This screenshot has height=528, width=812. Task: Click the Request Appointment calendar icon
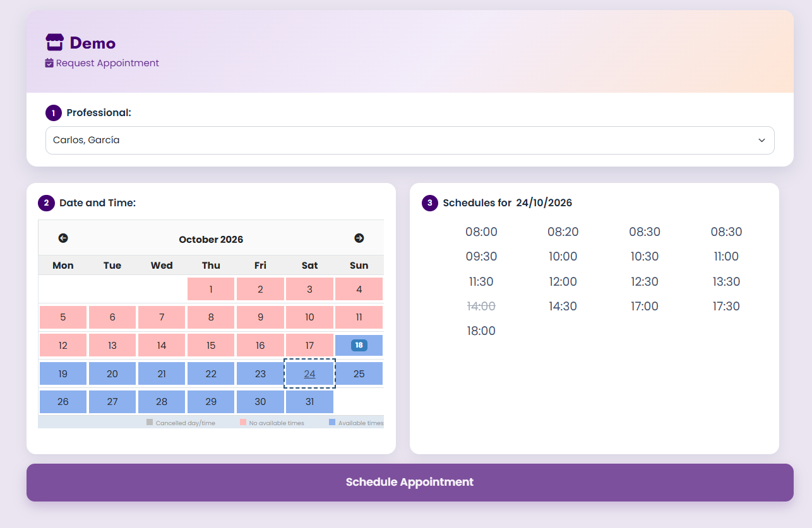click(x=49, y=63)
